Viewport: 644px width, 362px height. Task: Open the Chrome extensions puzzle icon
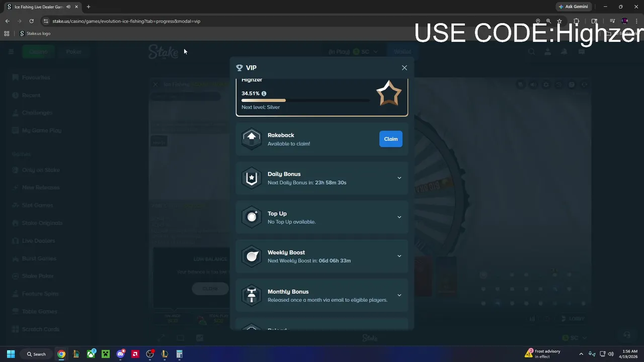point(577,21)
